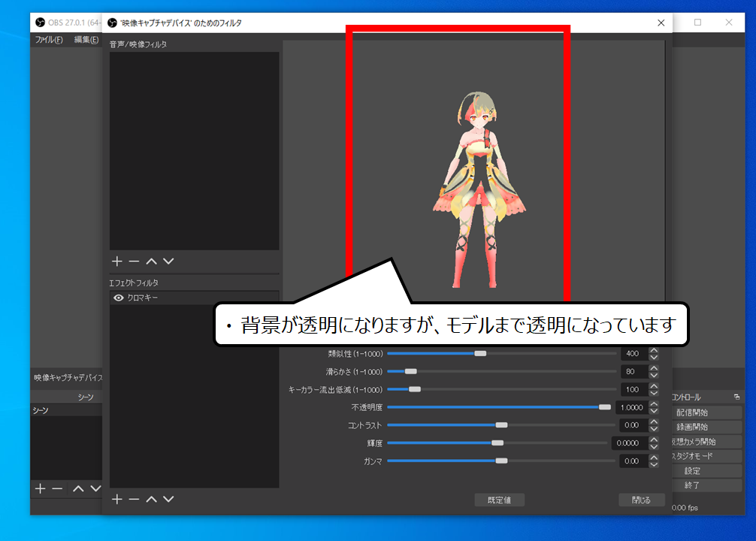The width and height of the screenshot is (756, 541).
Task: Select the シーン entry in scenes list
Action: pyautogui.click(x=66, y=410)
